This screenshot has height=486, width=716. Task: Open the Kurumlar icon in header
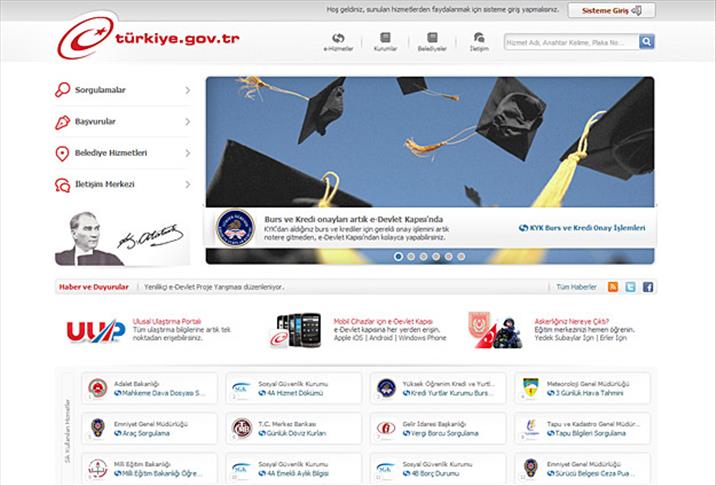385,38
